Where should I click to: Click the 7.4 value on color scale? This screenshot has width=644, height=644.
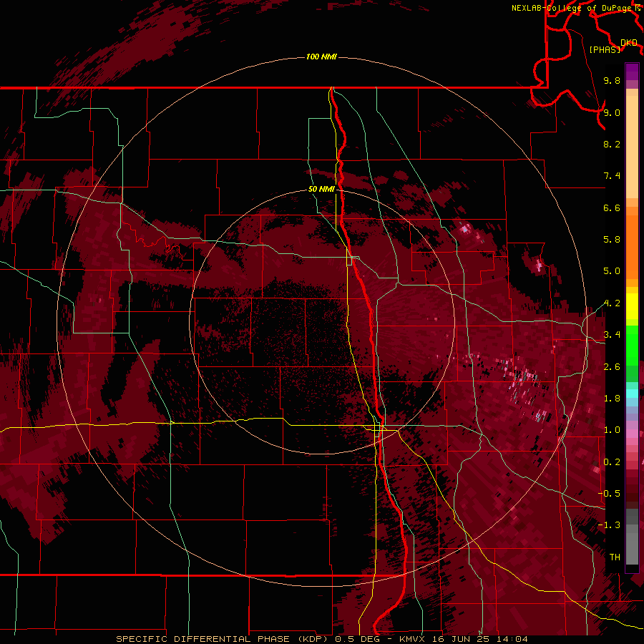pyautogui.click(x=612, y=176)
